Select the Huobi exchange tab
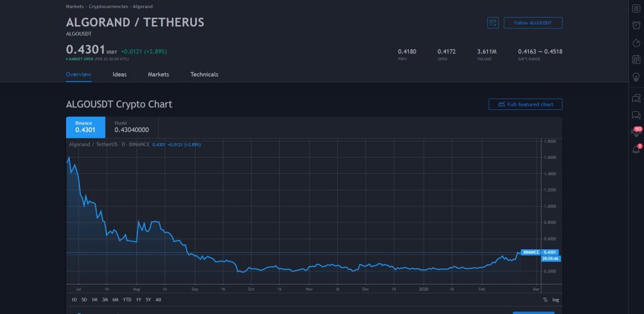The width and height of the screenshot is (644, 314). point(131,127)
